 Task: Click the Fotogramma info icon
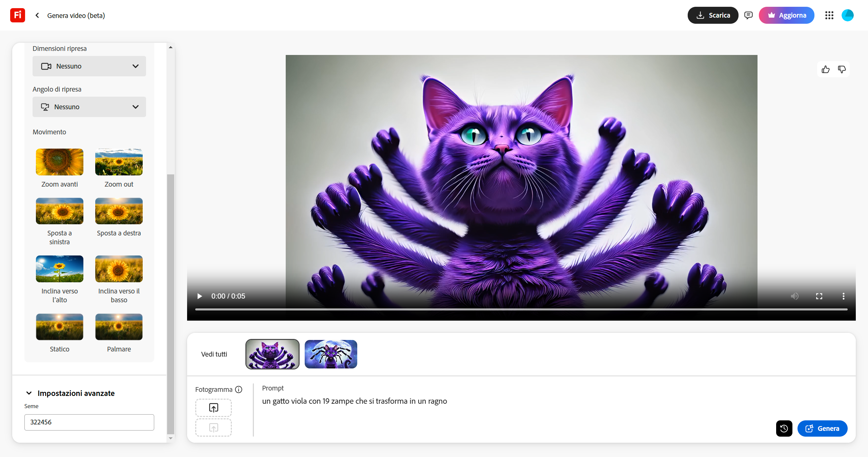(239, 389)
